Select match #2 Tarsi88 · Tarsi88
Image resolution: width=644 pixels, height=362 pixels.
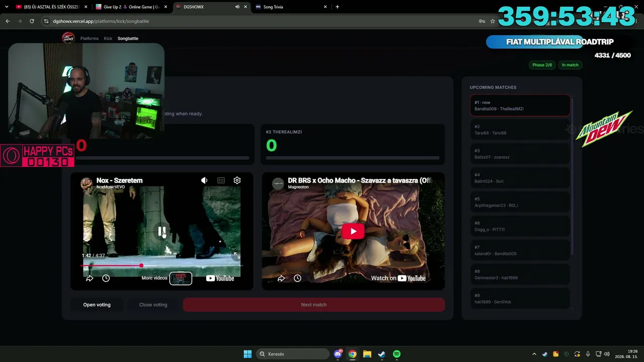[x=520, y=130]
